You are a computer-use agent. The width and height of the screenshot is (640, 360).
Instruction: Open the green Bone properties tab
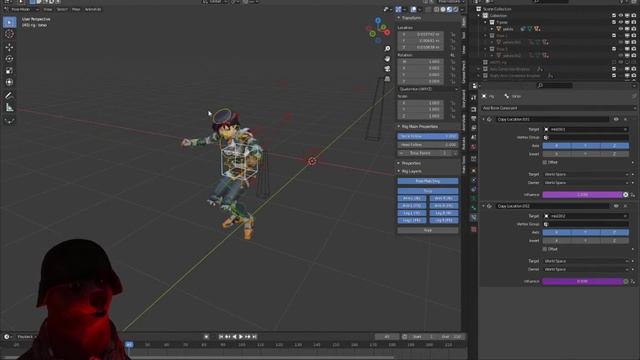473,208
